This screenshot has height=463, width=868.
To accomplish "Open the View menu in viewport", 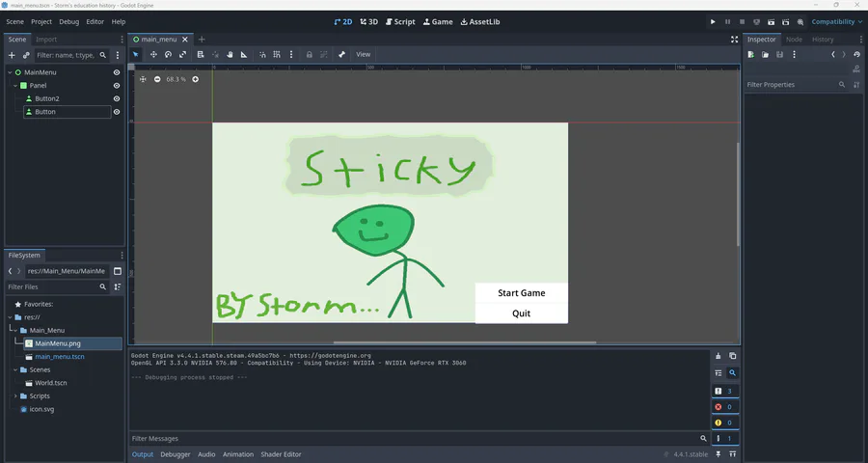I will pyautogui.click(x=364, y=54).
